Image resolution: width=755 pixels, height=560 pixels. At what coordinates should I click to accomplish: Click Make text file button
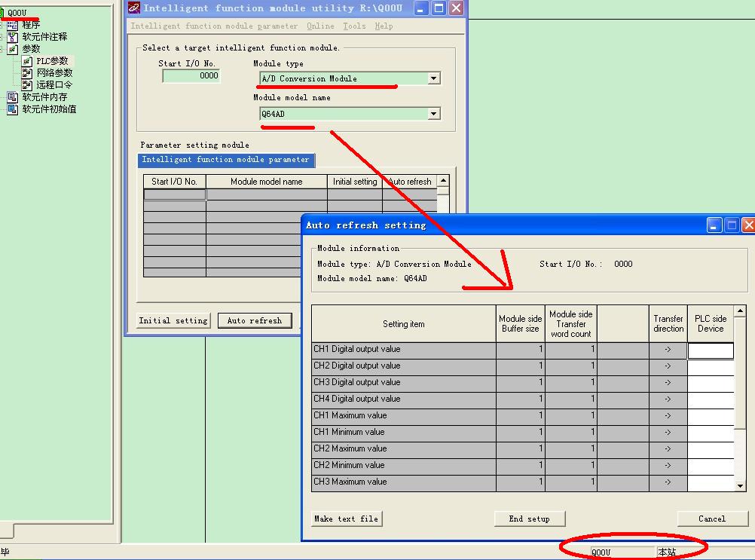coord(347,519)
